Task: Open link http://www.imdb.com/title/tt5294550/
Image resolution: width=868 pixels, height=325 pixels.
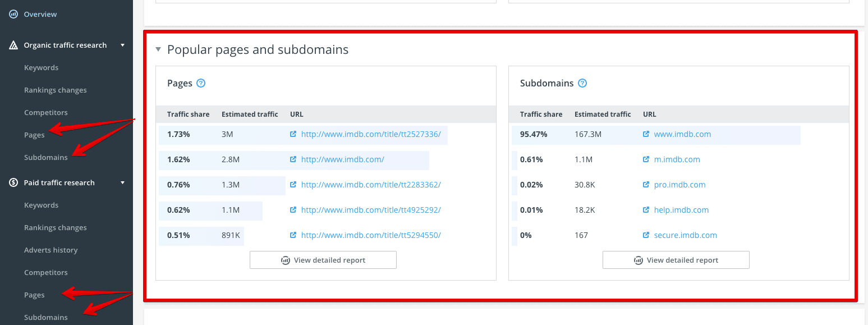Action: pyautogui.click(x=371, y=235)
